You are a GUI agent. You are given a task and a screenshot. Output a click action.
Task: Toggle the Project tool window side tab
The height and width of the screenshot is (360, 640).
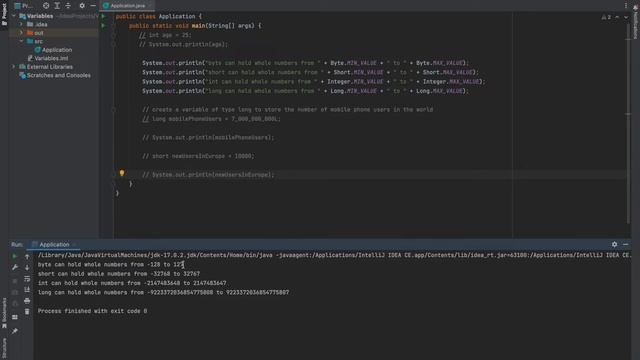pyautogui.click(x=4, y=14)
